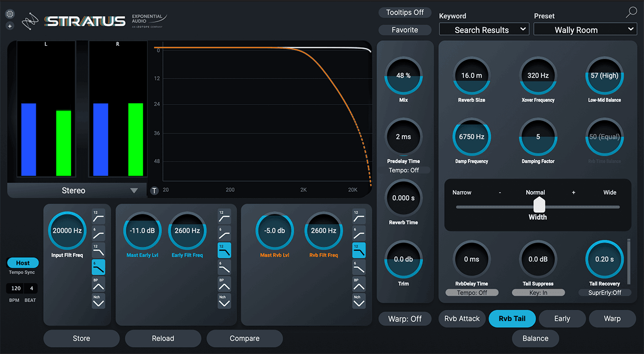Select 12 dB high-pass for Early filter
644x354 pixels.
pos(224,217)
